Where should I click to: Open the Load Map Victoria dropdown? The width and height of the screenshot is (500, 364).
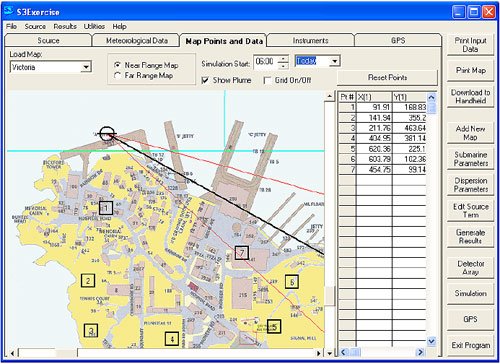point(86,67)
